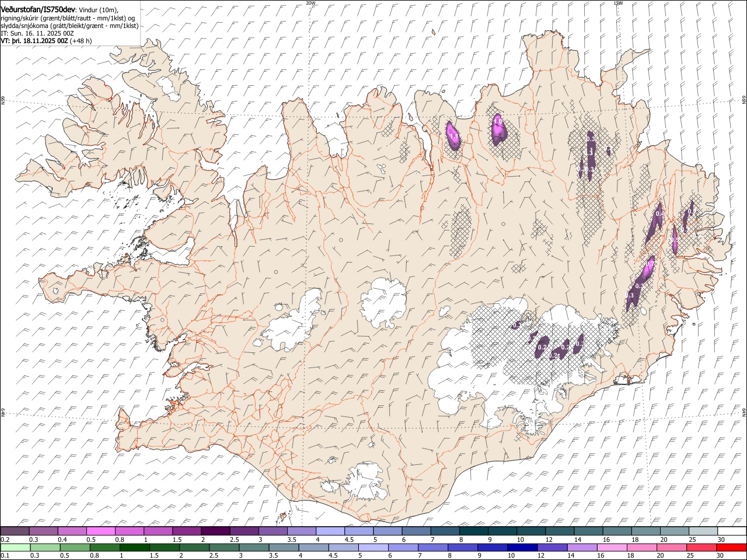Screen dimensions: 747x560
Task: Pick upper legend dark teal swatch between 8 and 9
Action: pyautogui.click(x=473, y=531)
